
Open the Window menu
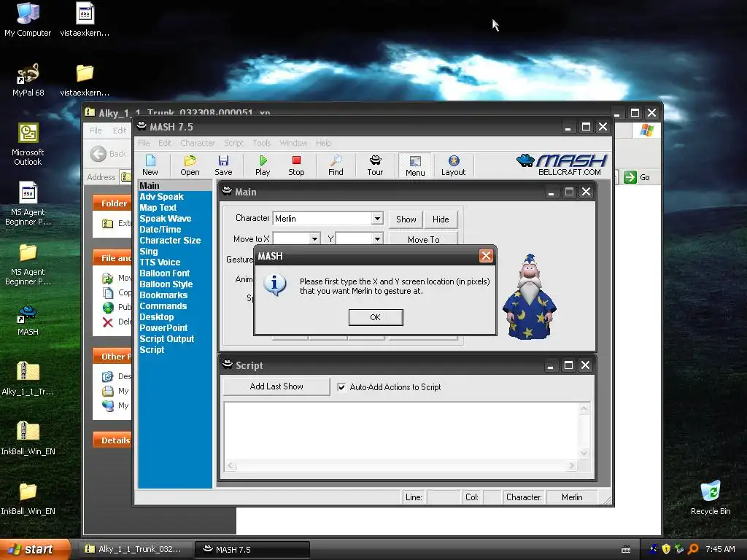(x=293, y=143)
